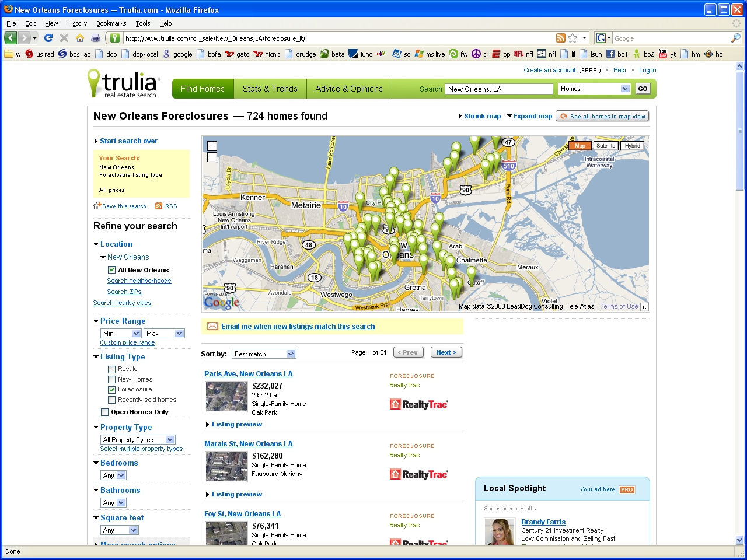The image size is (747, 560).
Task: Click the Reload page icon
Action: pyautogui.click(x=48, y=38)
